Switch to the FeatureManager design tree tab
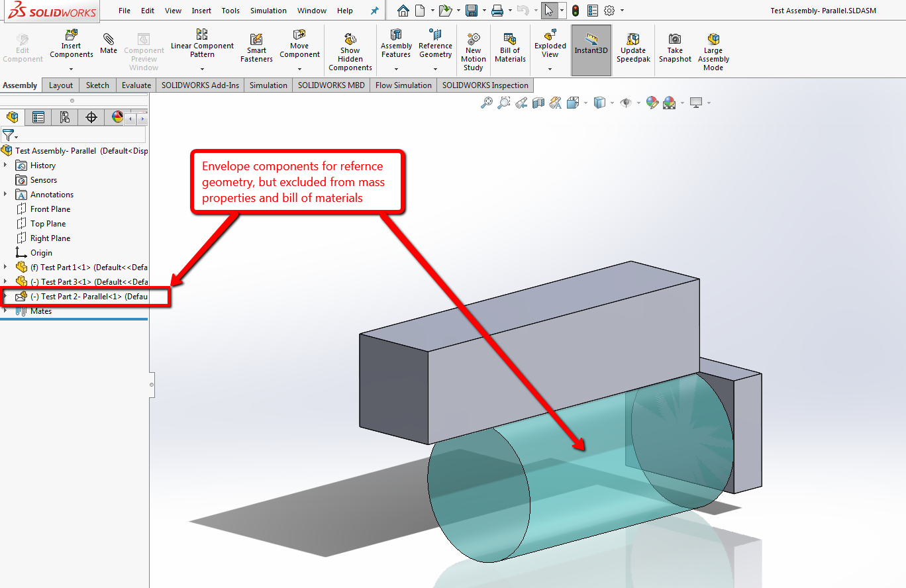The width and height of the screenshot is (906, 588). pyautogui.click(x=13, y=117)
